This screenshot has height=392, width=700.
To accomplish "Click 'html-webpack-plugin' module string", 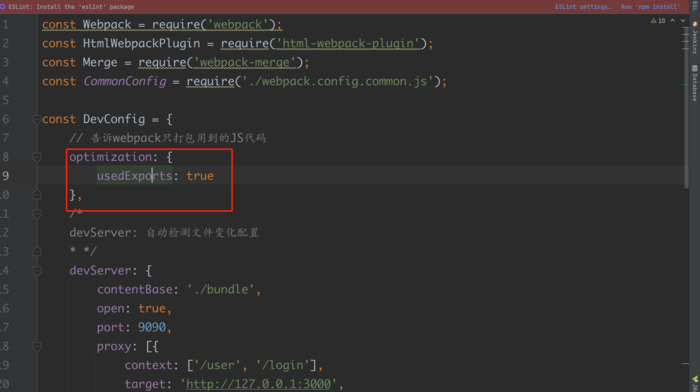I will pos(348,43).
